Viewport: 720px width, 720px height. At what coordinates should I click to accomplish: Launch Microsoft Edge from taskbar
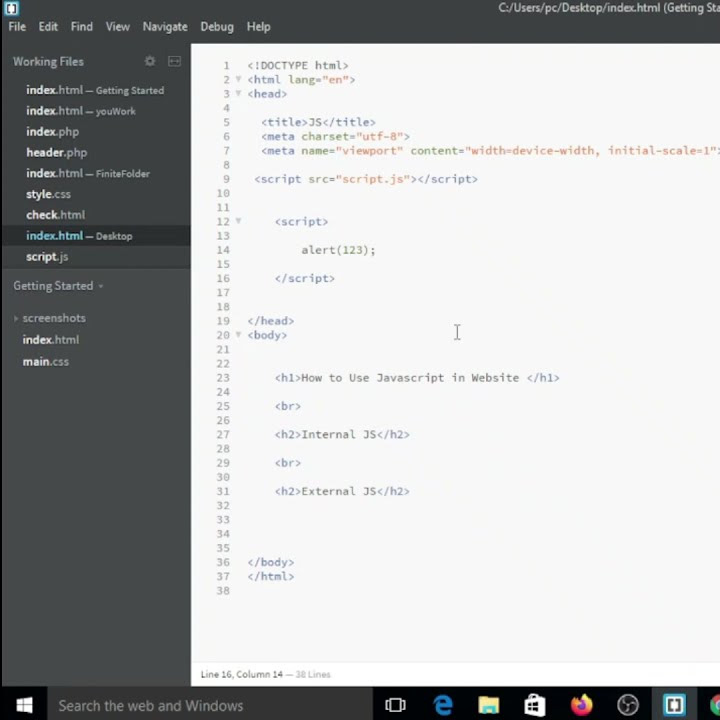coord(443,705)
